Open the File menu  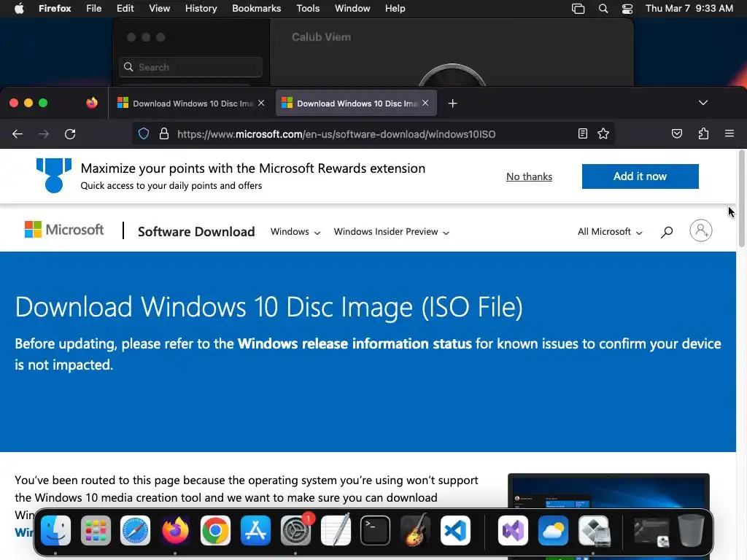click(94, 9)
